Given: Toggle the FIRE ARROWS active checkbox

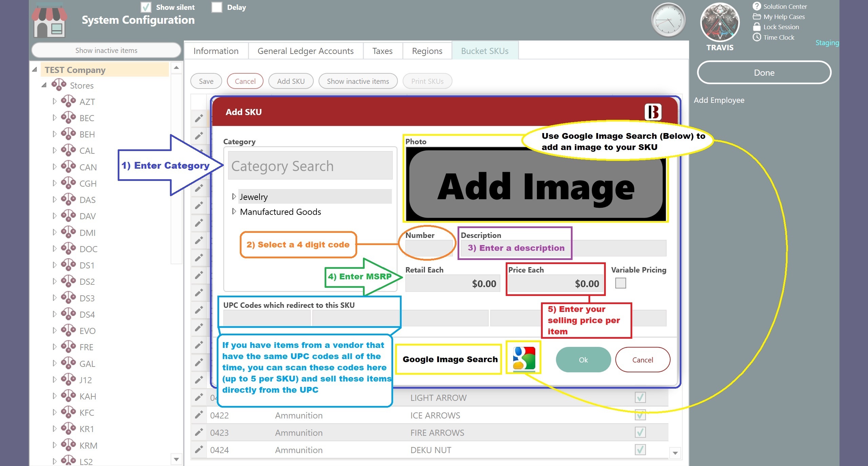Looking at the screenshot, I should pos(640,432).
